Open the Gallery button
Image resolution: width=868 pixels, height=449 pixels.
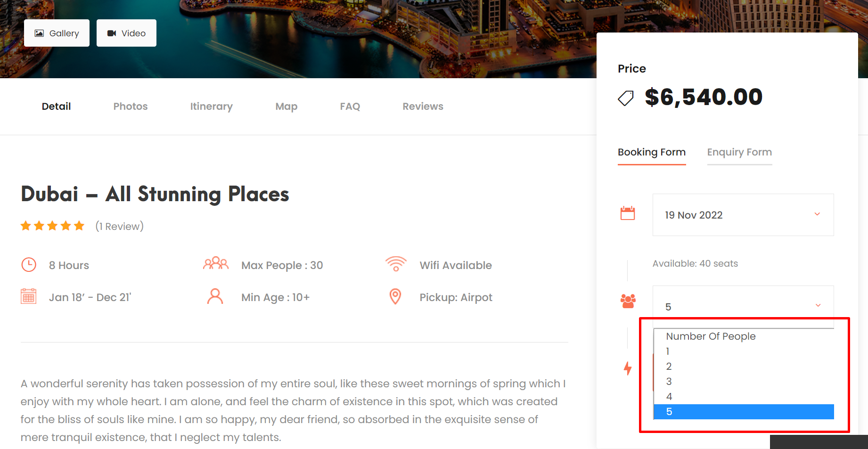click(57, 33)
